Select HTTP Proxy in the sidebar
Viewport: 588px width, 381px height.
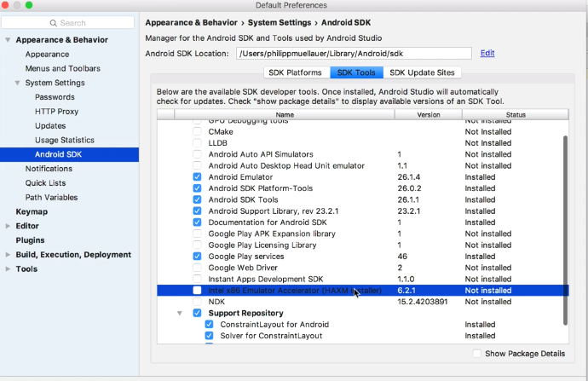56,112
